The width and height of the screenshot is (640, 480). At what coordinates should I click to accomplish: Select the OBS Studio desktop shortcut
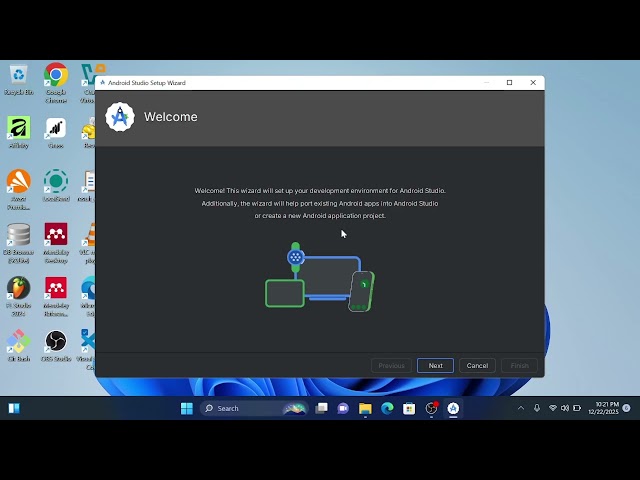[56, 346]
